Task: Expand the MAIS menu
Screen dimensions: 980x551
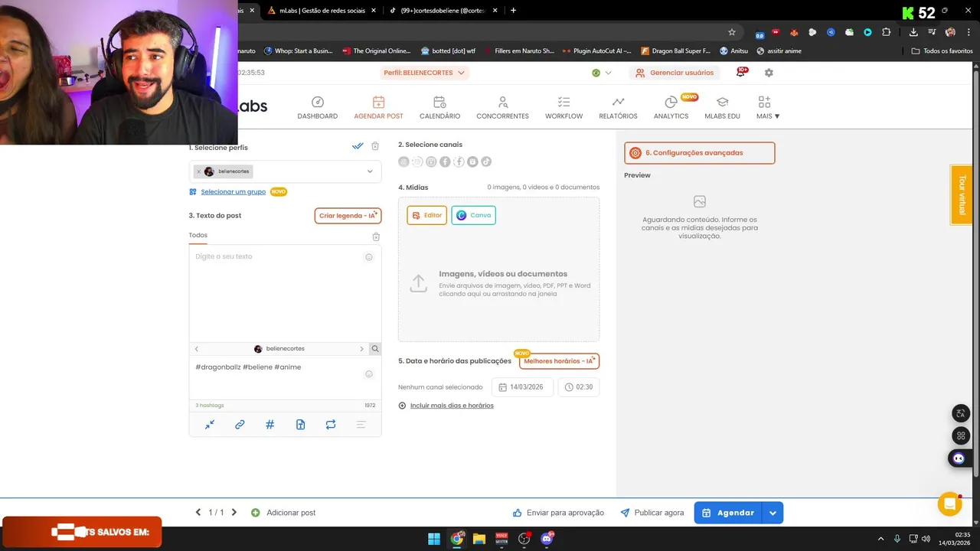Action: click(767, 108)
